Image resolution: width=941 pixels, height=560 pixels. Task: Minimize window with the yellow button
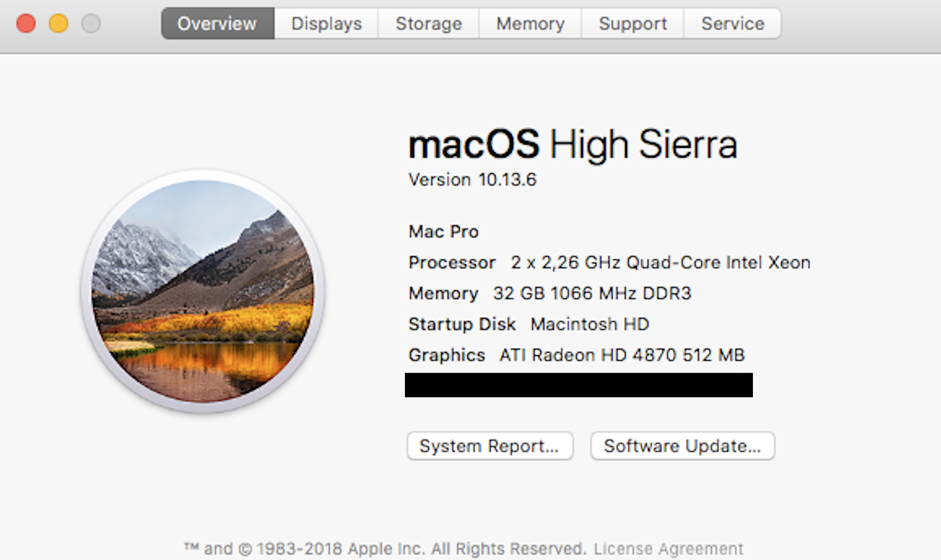point(59,24)
